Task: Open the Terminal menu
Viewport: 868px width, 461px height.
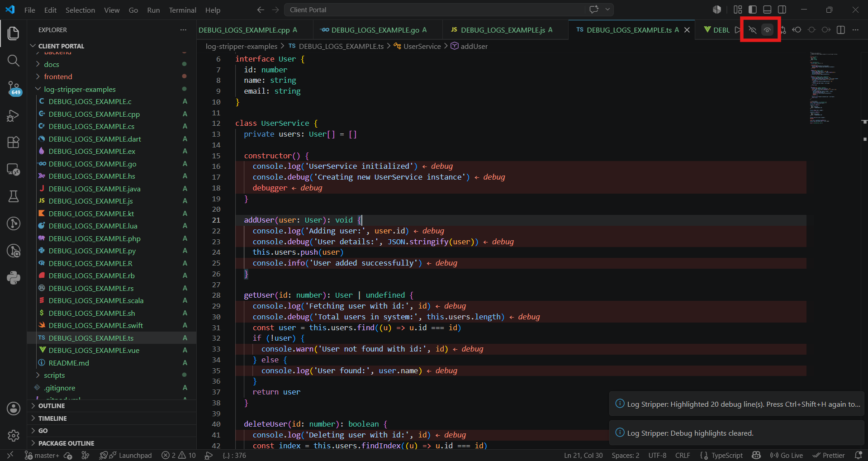Action: 182,10
